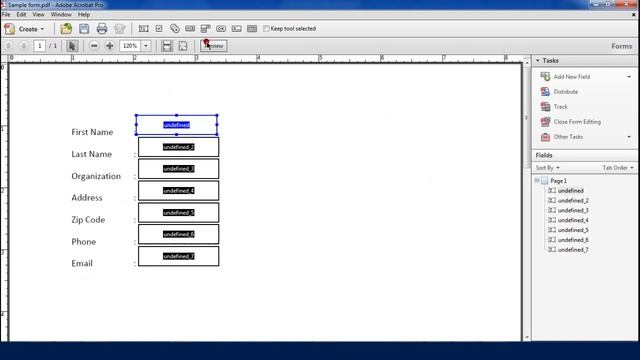This screenshot has width=640, height=360.
Task: Save the form with the floppy icon
Action: [84, 29]
